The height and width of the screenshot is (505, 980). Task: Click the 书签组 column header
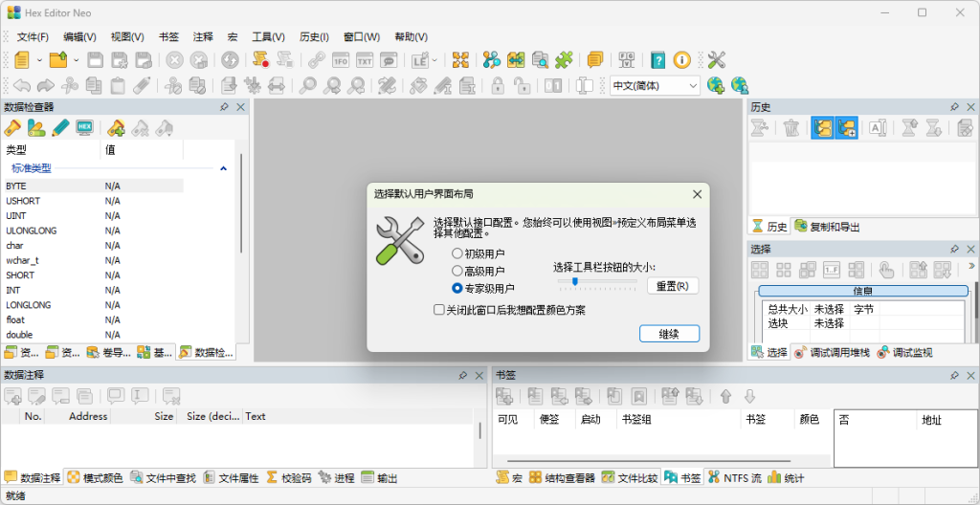pos(679,419)
